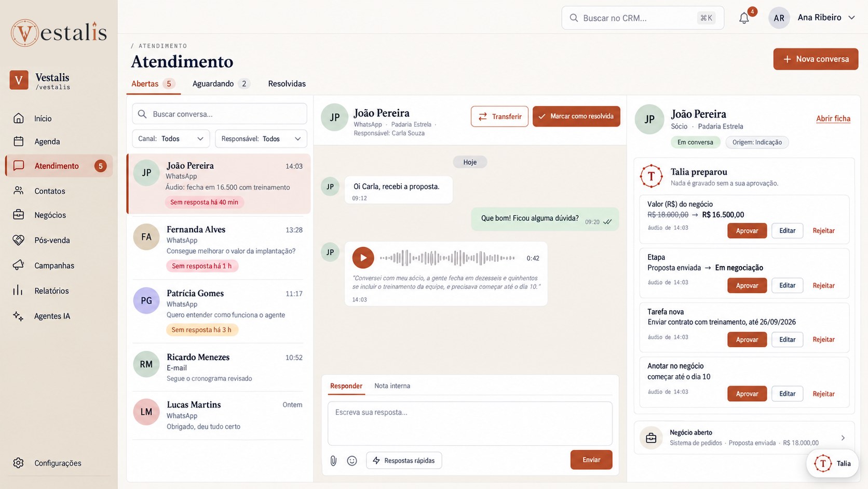Open the floating Talia assistant button

pyautogui.click(x=832, y=464)
